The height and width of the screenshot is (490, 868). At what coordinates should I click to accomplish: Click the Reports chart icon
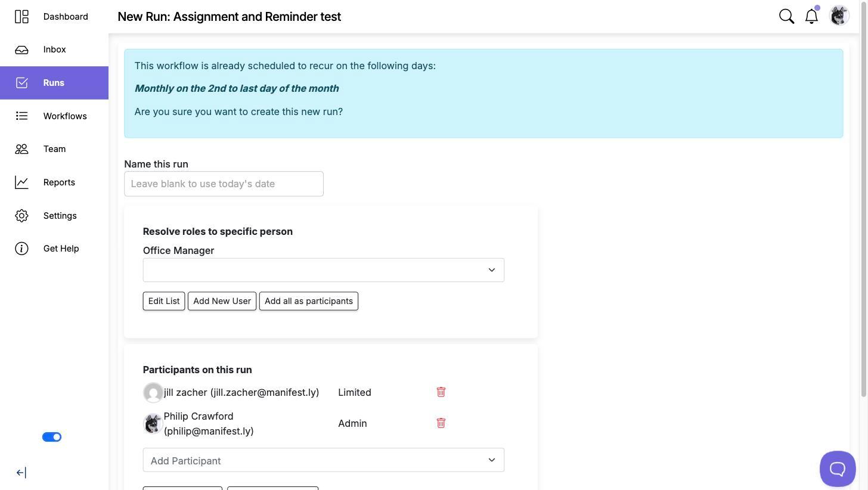[21, 182]
